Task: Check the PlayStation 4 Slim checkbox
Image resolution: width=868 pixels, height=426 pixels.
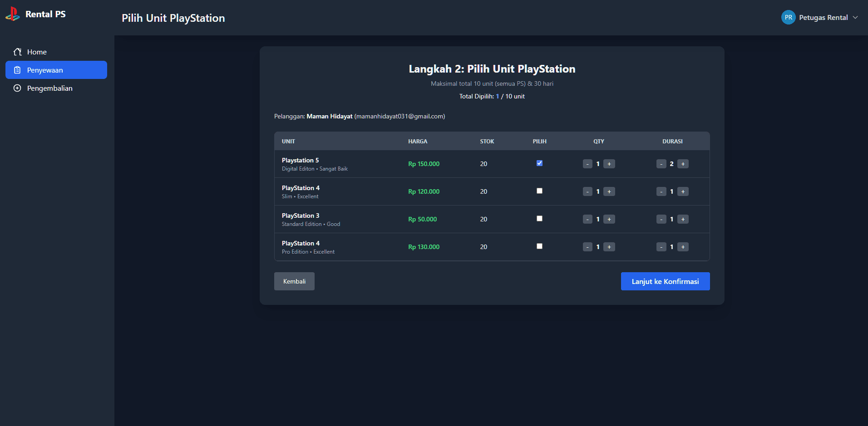Action: [x=539, y=191]
